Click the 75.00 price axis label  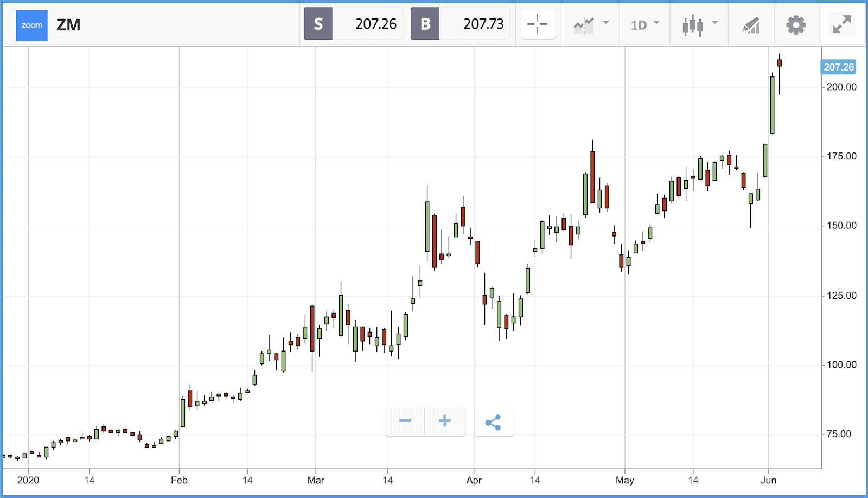pyautogui.click(x=839, y=434)
